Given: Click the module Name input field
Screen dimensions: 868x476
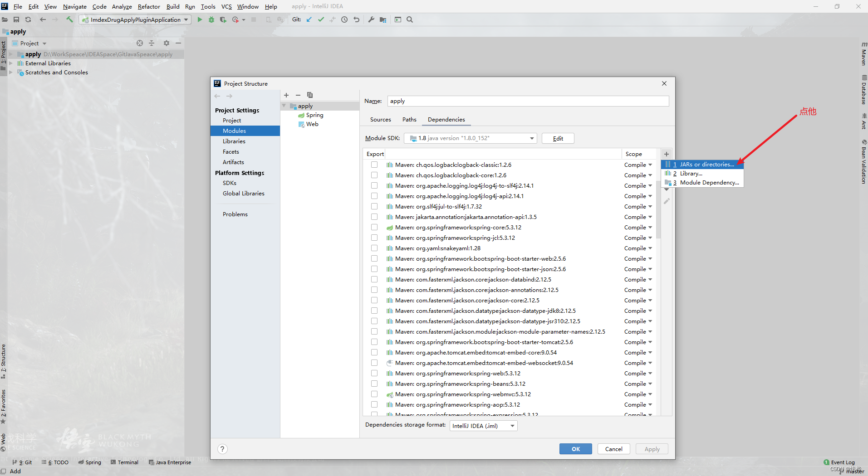Looking at the screenshot, I should 528,101.
